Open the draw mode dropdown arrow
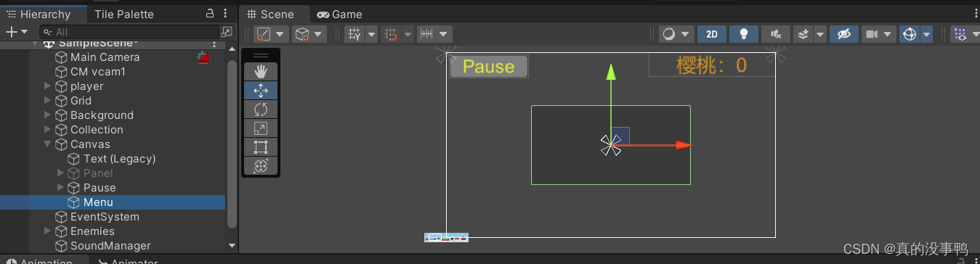 686,34
